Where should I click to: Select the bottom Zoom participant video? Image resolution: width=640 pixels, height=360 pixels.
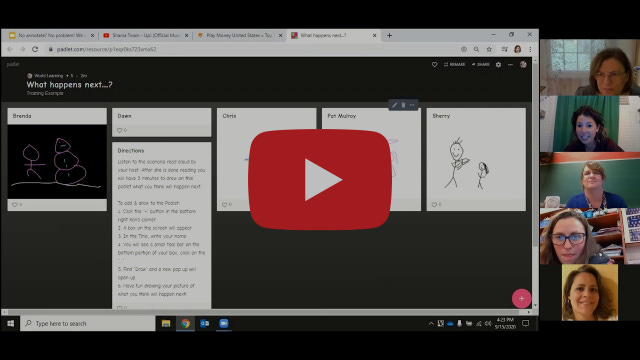tap(590, 292)
